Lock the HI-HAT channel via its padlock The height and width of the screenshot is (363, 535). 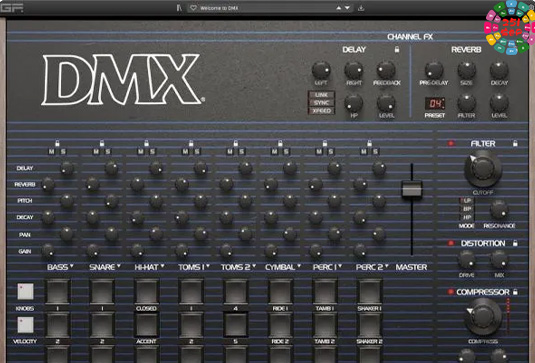(146, 143)
